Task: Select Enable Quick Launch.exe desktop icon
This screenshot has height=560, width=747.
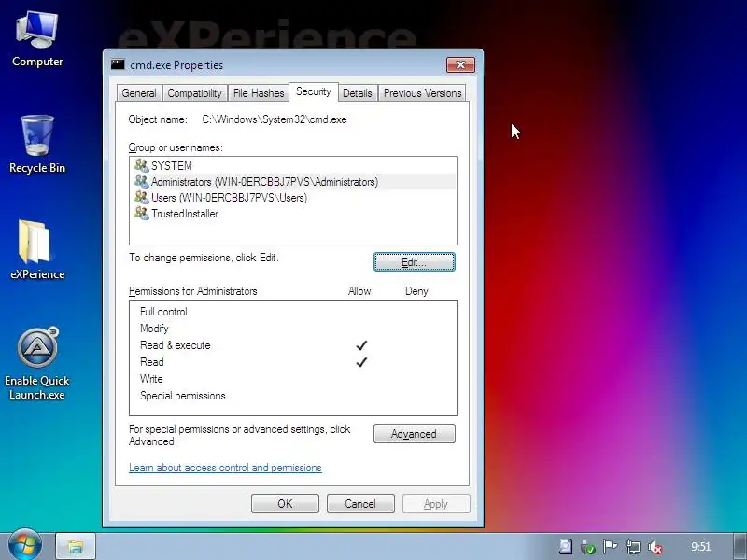Action: [37, 364]
